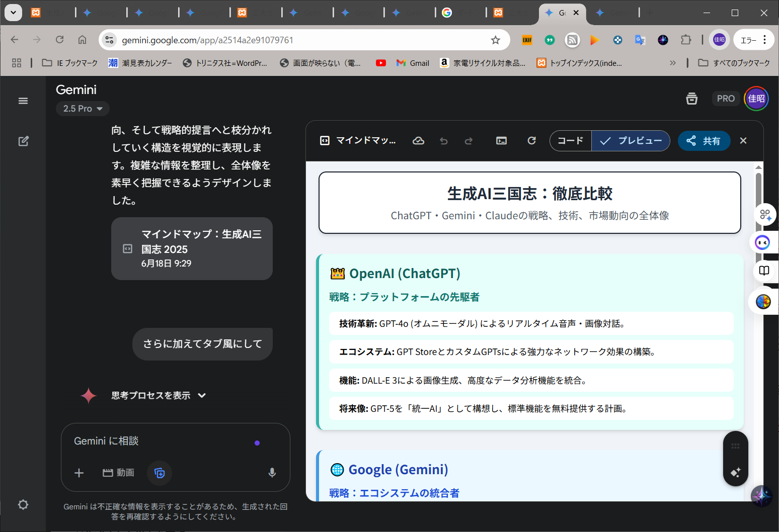Expand 思考プロセスを表示 section
Viewport: 779px width, 532px height.
tap(159, 395)
